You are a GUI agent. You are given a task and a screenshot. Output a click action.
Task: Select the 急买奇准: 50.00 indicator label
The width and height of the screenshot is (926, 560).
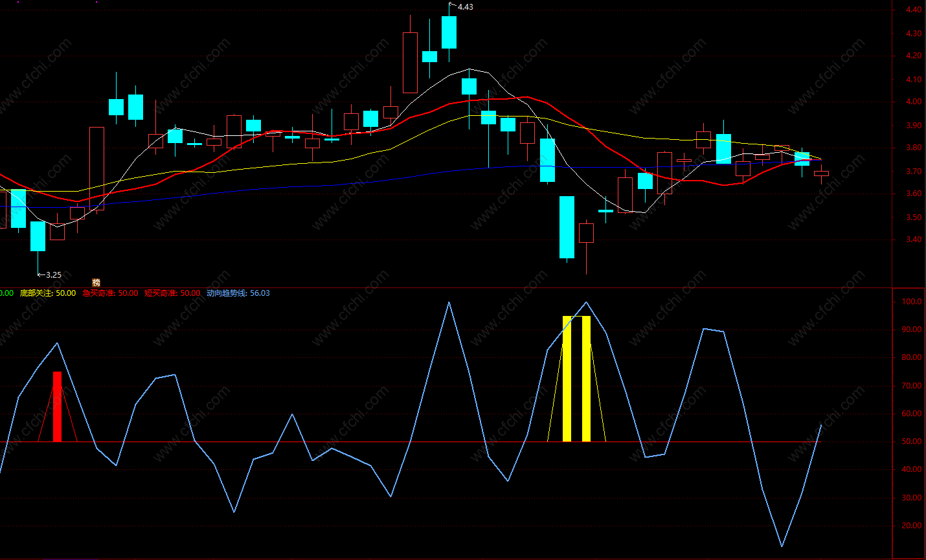pos(110,293)
